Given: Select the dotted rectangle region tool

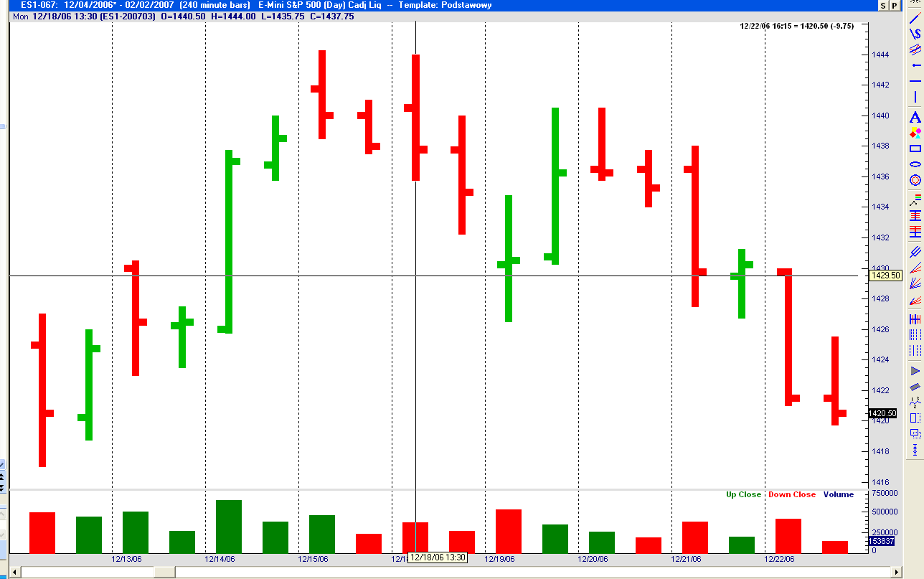Looking at the screenshot, I should pos(915,418).
